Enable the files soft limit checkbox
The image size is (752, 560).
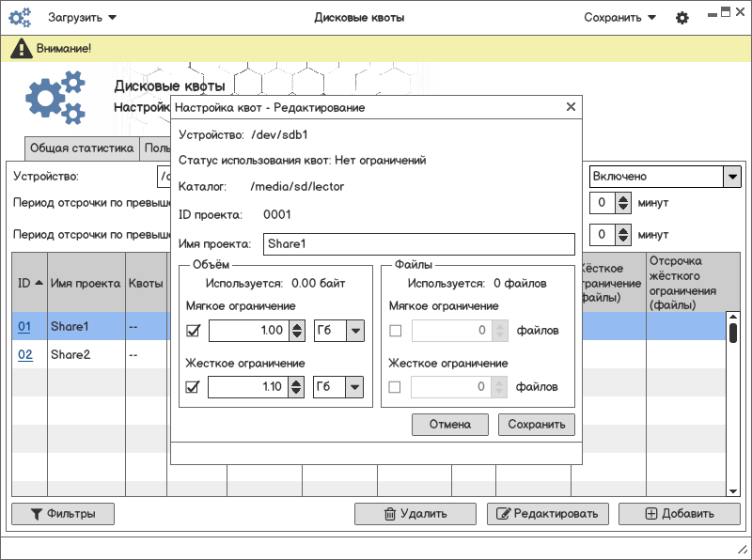[x=395, y=331]
